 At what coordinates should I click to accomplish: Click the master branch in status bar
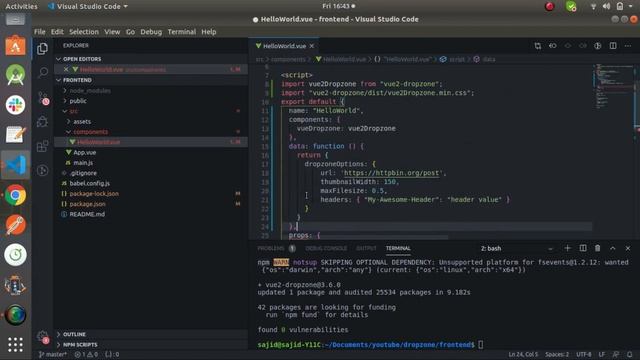[53, 354]
